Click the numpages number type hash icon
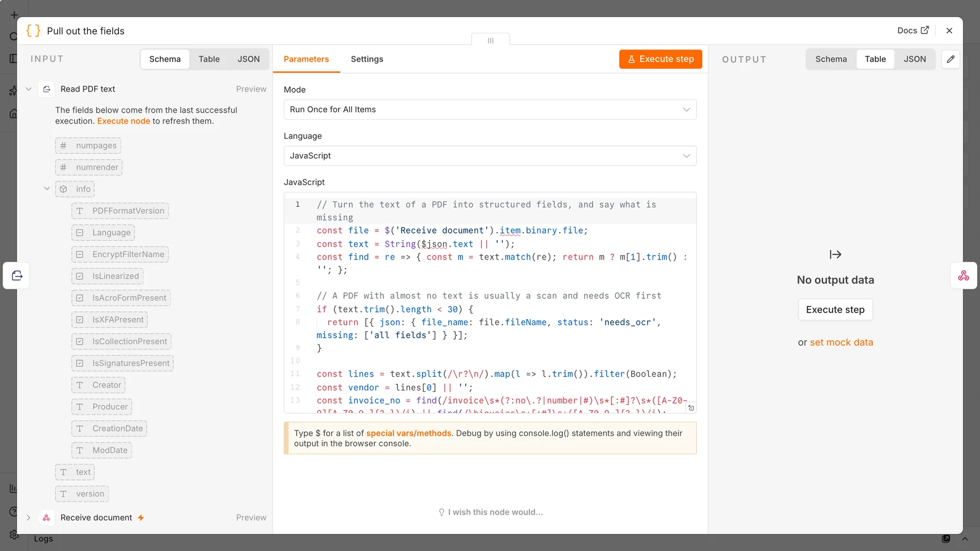The height and width of the screenshot is (551, 980). [64, 145]
